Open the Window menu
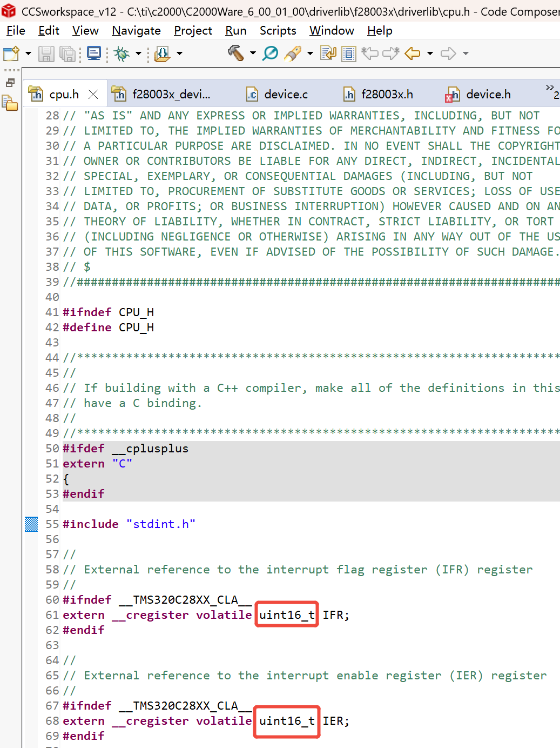 click(x=332, y=31)
